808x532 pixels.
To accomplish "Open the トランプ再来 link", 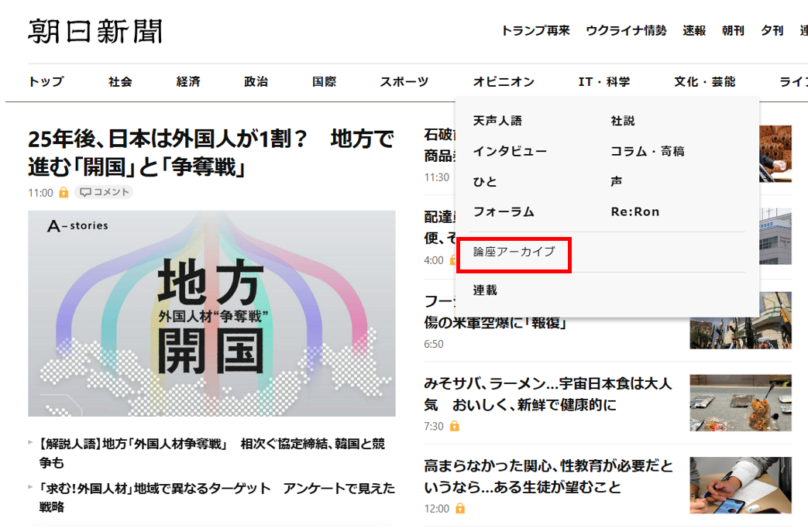I will [x=535, y=31].
